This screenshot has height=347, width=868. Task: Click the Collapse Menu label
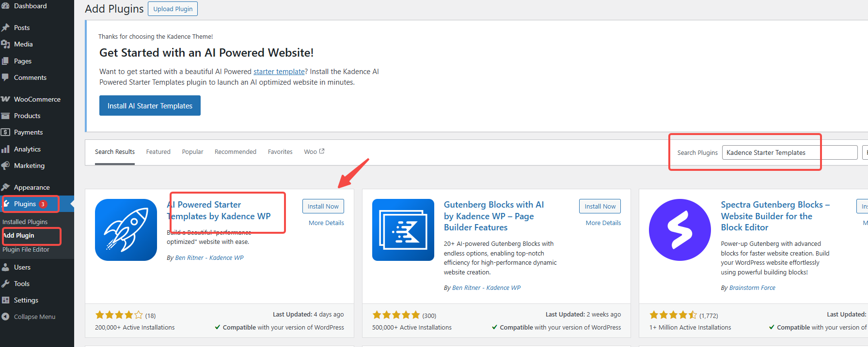(34, 317)
